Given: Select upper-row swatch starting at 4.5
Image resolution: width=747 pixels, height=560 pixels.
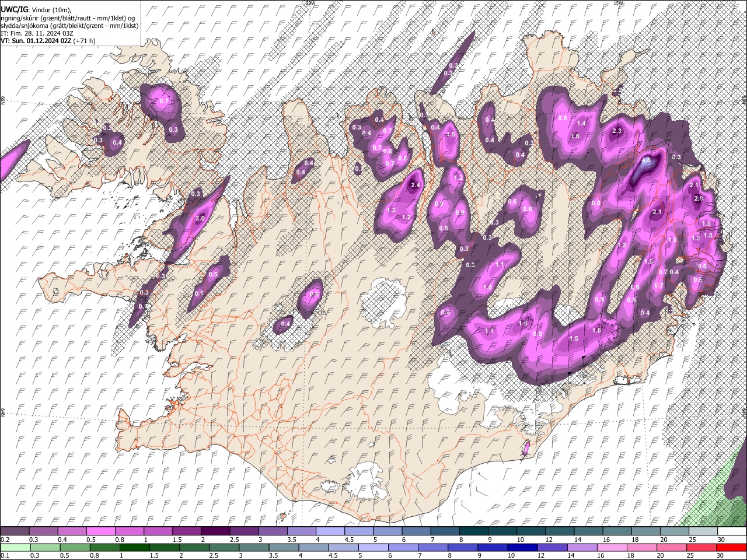Looking at the screenshot, I should pyautogui.click(x=358, y=531).
